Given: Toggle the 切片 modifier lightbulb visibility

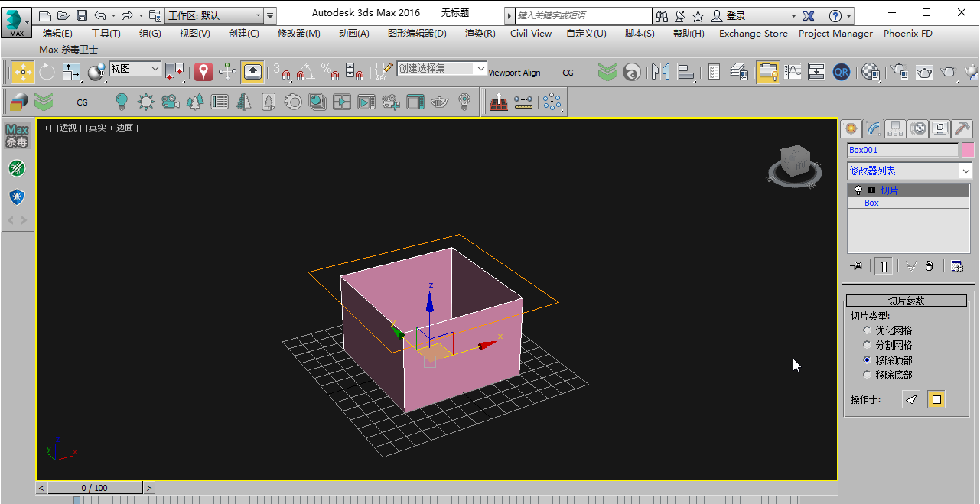Looking at the screenshot, I should coord(858,190).
